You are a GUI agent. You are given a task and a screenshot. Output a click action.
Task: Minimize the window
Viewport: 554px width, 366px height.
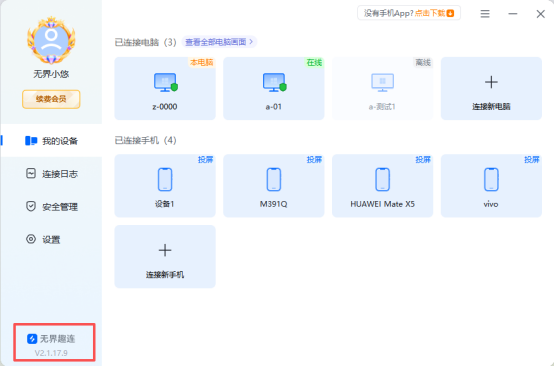coord(513,14)
